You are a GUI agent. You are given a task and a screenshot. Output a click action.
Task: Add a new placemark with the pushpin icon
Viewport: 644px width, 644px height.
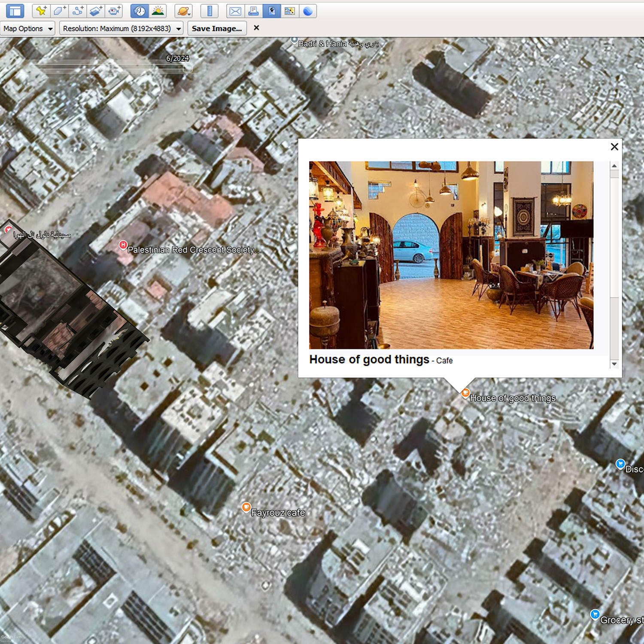[x=41, y=11]
